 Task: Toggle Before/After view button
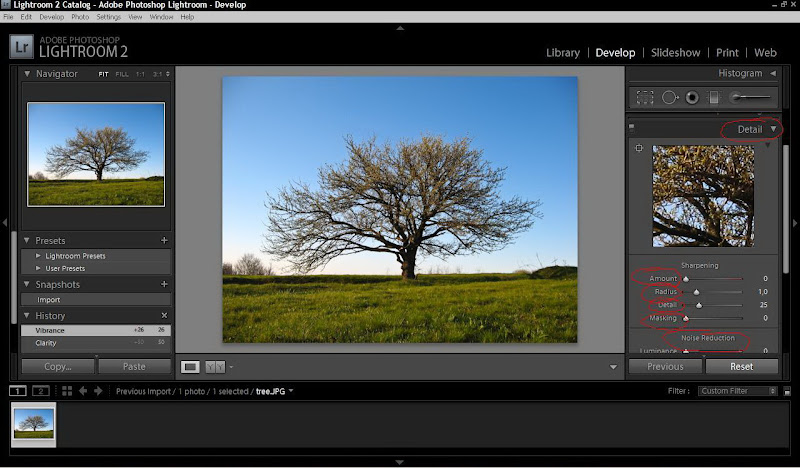pyautogui.click(x=215, y=367)
